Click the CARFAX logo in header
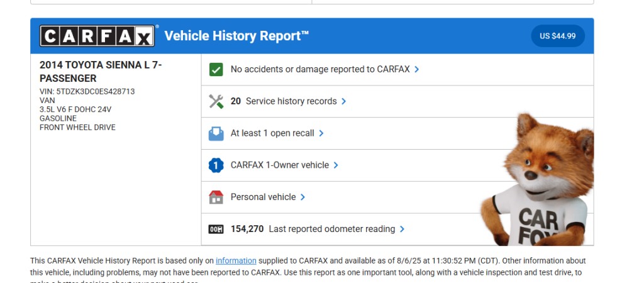 click(97, 36)
